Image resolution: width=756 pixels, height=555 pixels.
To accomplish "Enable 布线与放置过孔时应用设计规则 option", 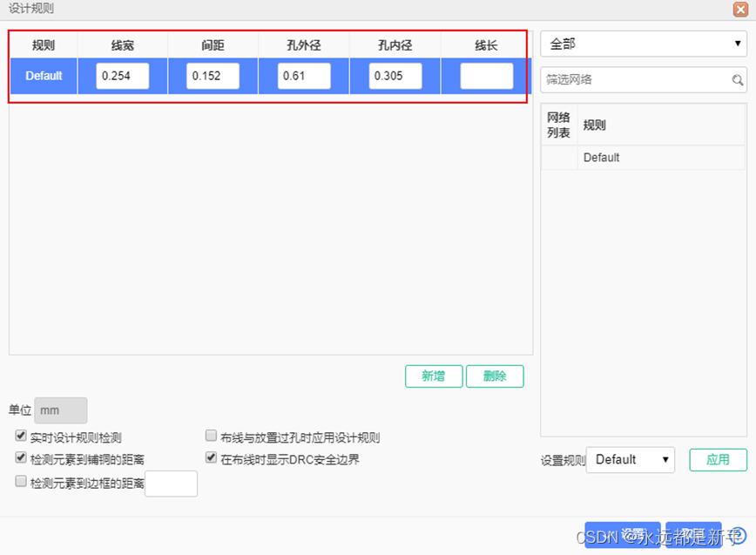I will [211, 435].
